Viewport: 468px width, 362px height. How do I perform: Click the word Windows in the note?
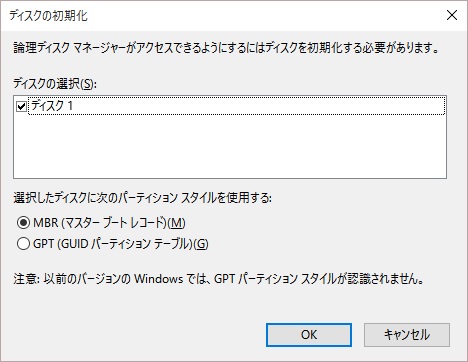pyautogui.click(x=158, y=278)
